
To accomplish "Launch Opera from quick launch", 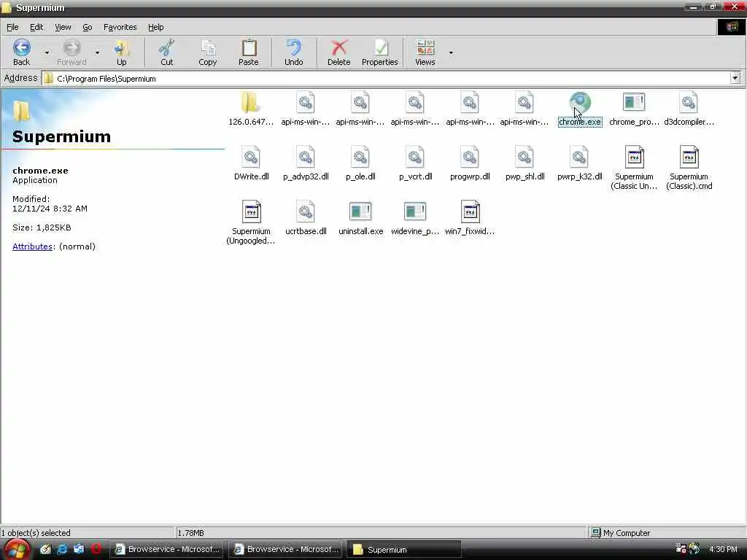I will tap(96, 550).
